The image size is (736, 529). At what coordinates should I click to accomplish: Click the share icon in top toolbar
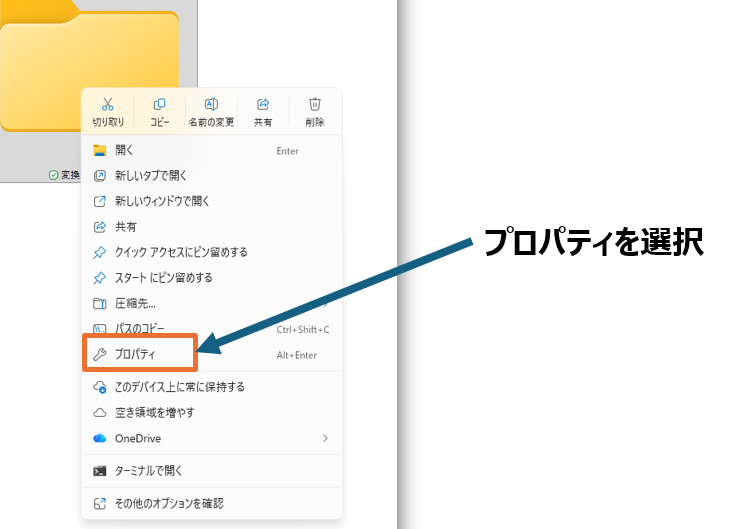tap(263, 104)
